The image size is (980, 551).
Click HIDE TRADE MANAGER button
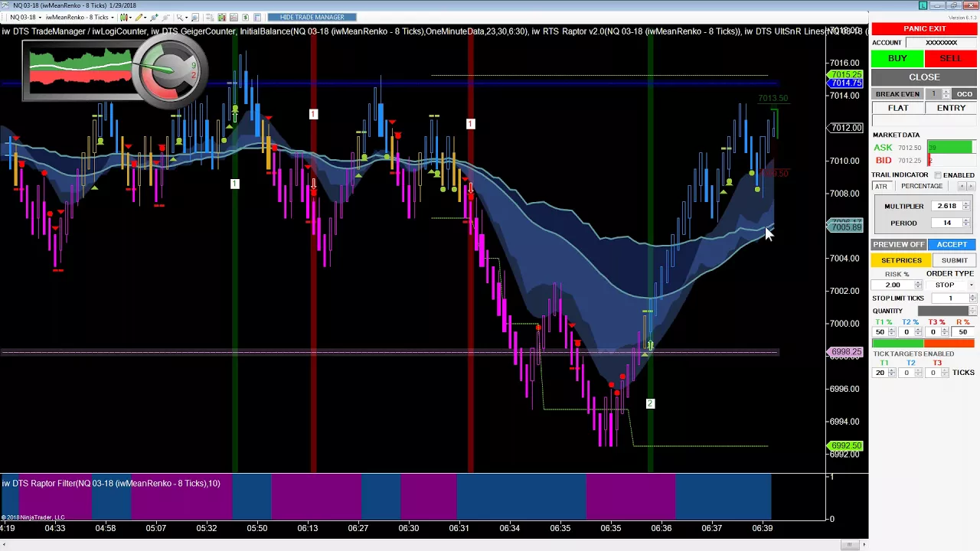312,17
